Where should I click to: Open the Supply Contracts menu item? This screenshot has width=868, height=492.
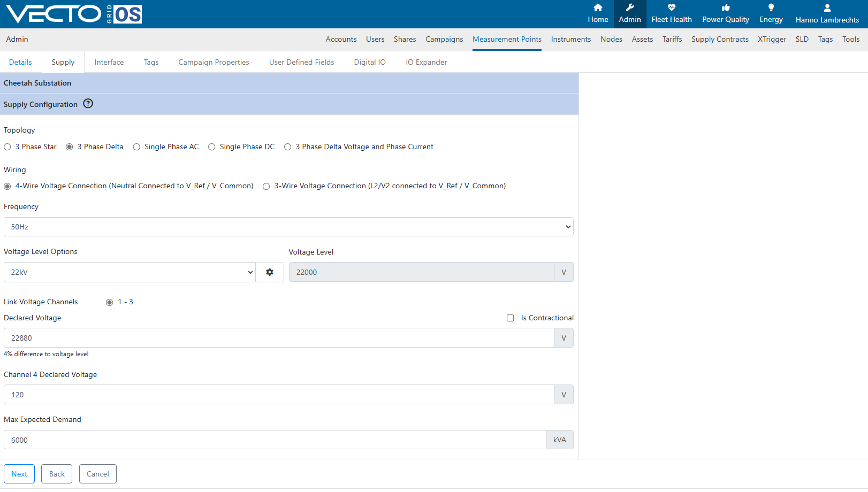tap(720, 39)
